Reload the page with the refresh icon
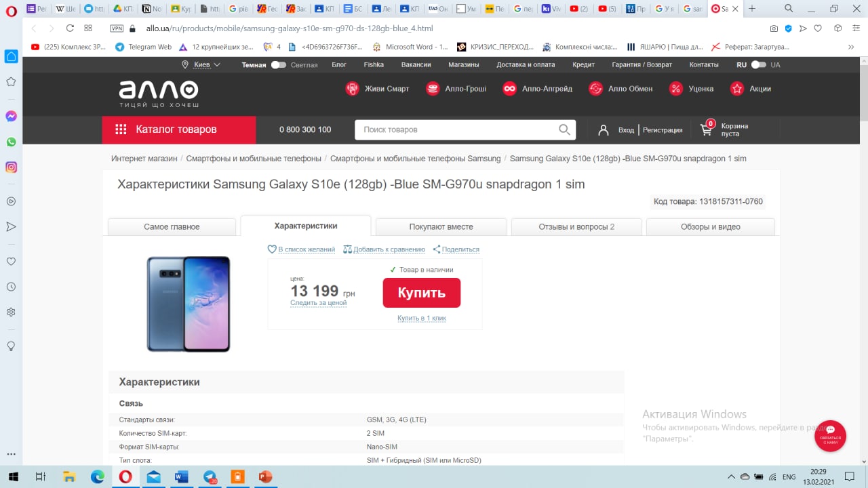 pos(70,28)
